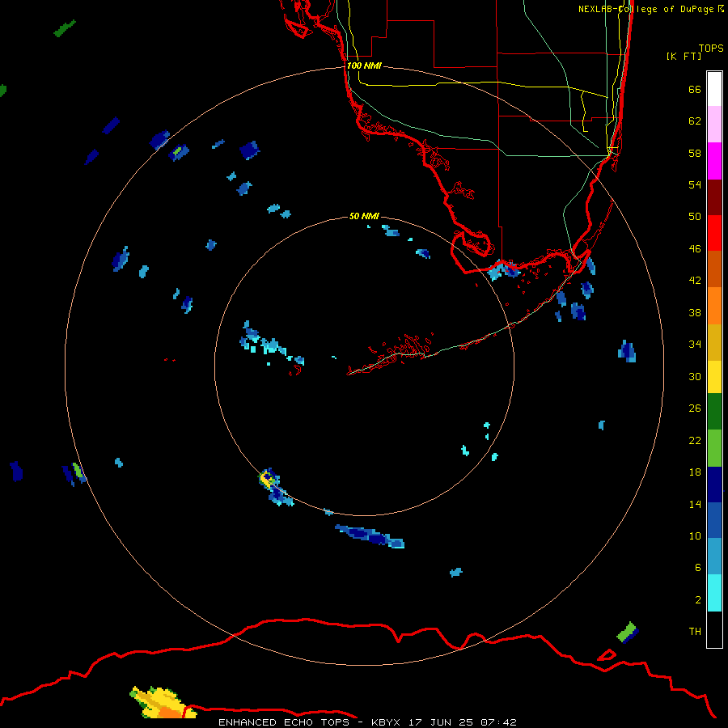Pick the light green legend swatch
728x728 pixels.
[x=714, y=448]
